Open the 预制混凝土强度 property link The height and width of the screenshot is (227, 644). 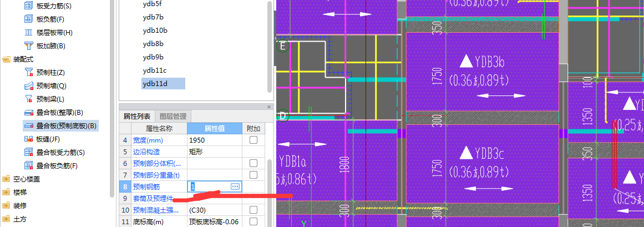click(156, 210)
